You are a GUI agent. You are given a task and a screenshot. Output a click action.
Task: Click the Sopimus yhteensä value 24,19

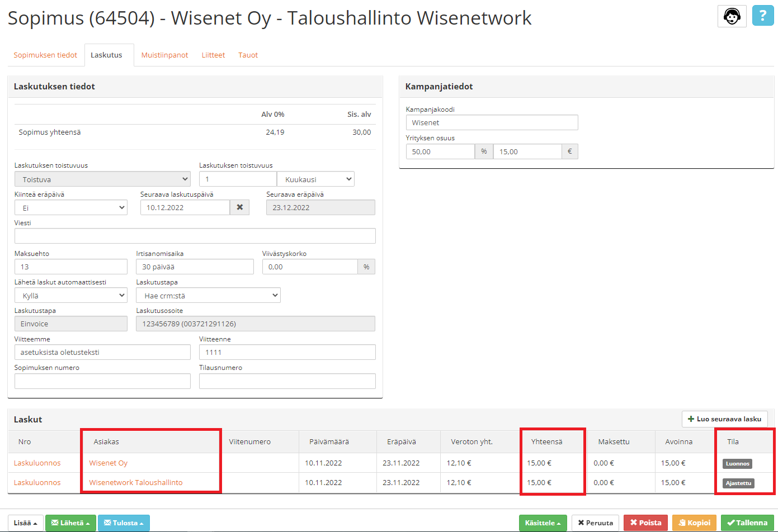coord(275,132)
